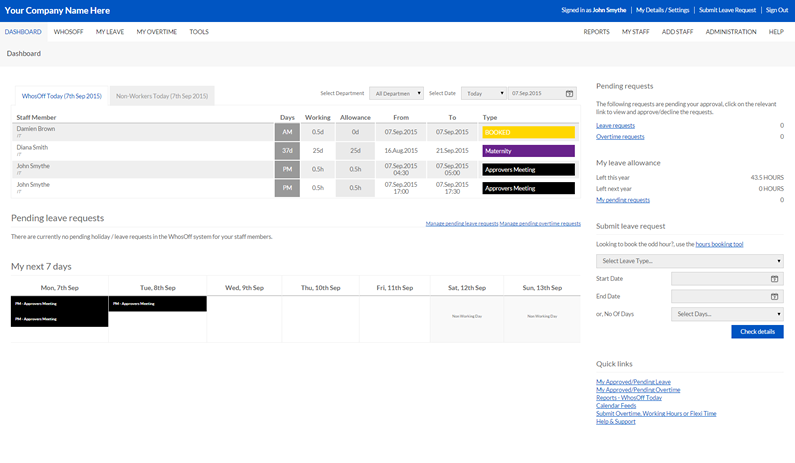The image size is (795, 463).
Task: Click the purple Maternity type label
Action: (x=528, y=150)
